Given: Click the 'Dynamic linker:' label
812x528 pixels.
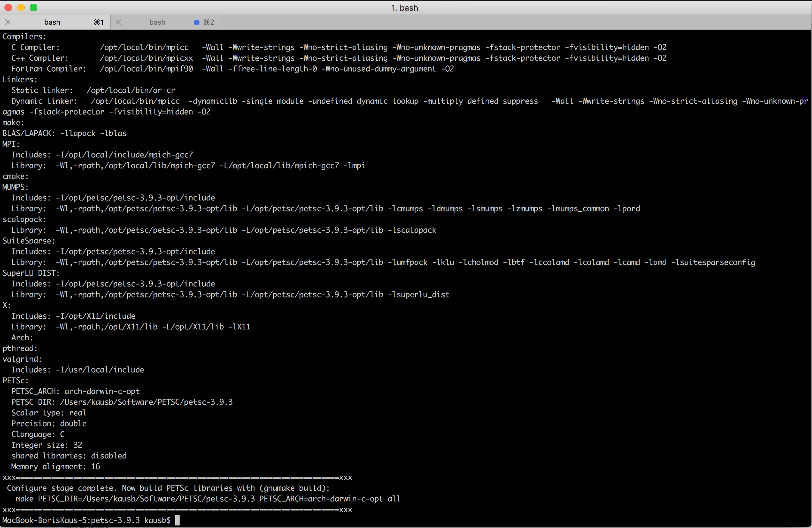Looking at the screenshot, I should (44, 101).
